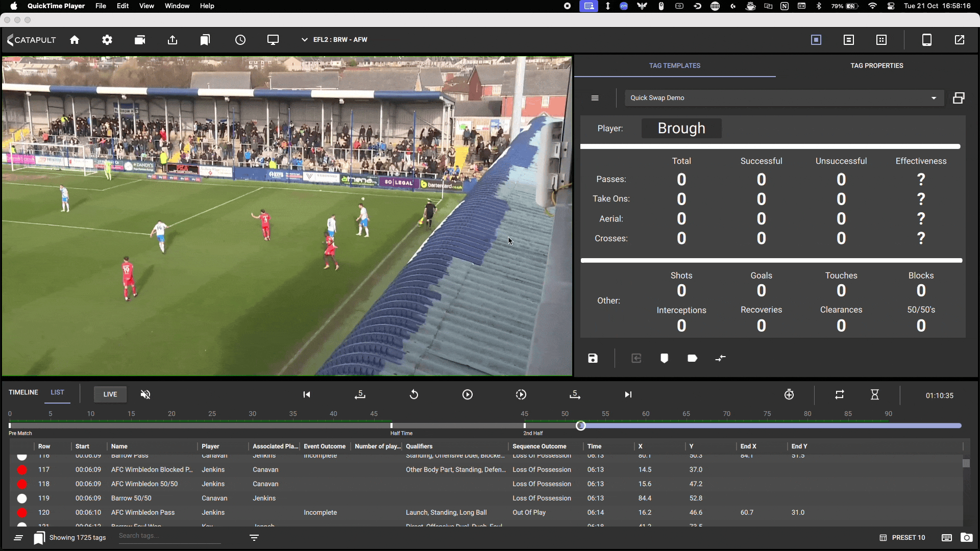Screen dimensions: 980x551
Task: Open the View menu in menu bar
Action: coord(146,6)
